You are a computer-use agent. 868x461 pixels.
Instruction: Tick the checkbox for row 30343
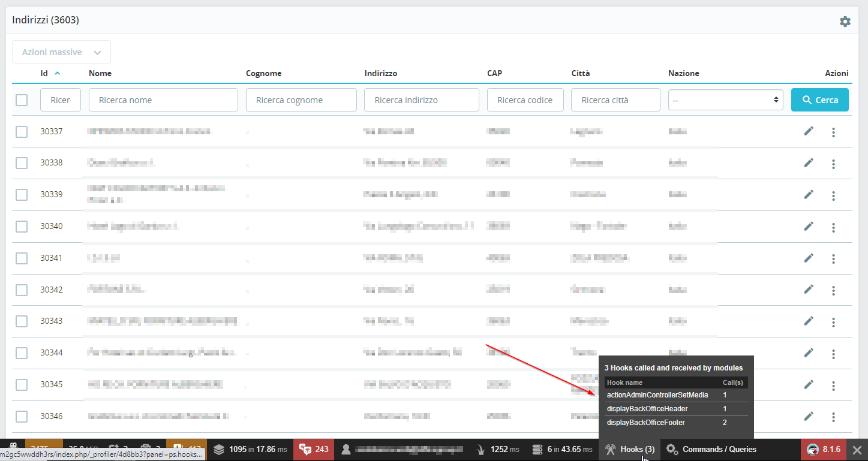pos(22,321)
